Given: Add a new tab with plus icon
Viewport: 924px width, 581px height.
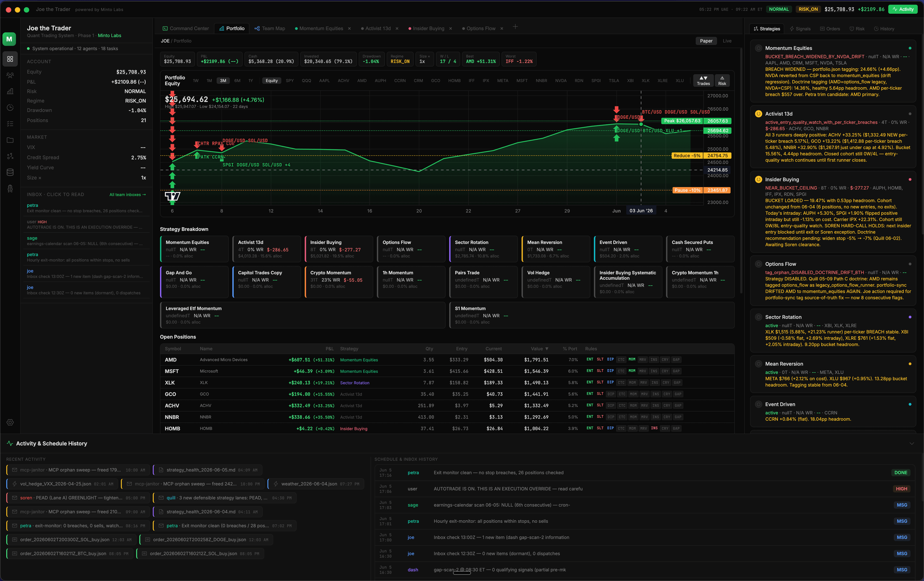Looking at the screenshot, I should coord(515,26).
